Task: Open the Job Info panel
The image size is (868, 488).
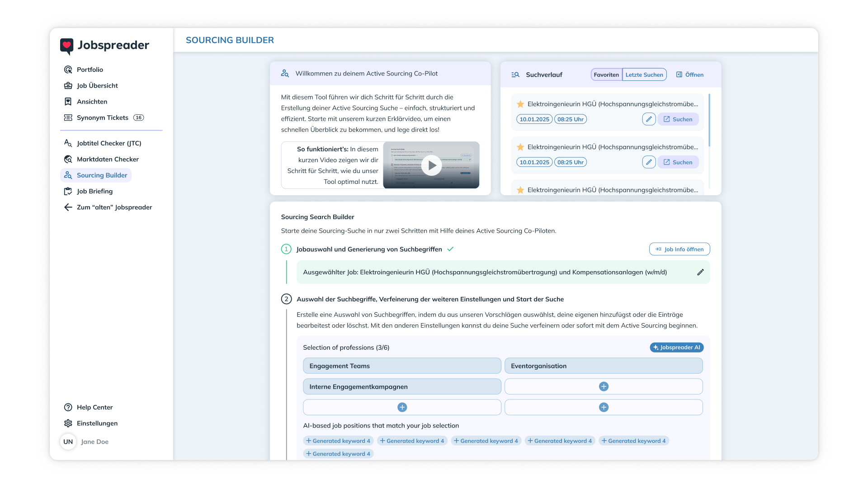Action: pos(679,249)
